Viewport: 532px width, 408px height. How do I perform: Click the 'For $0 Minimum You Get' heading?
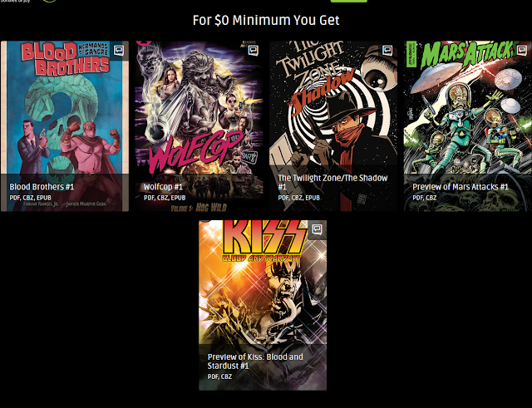266,20
